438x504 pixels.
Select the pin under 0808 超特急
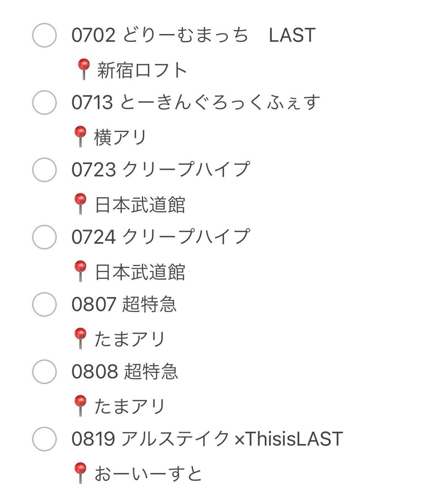pos(80,406)
